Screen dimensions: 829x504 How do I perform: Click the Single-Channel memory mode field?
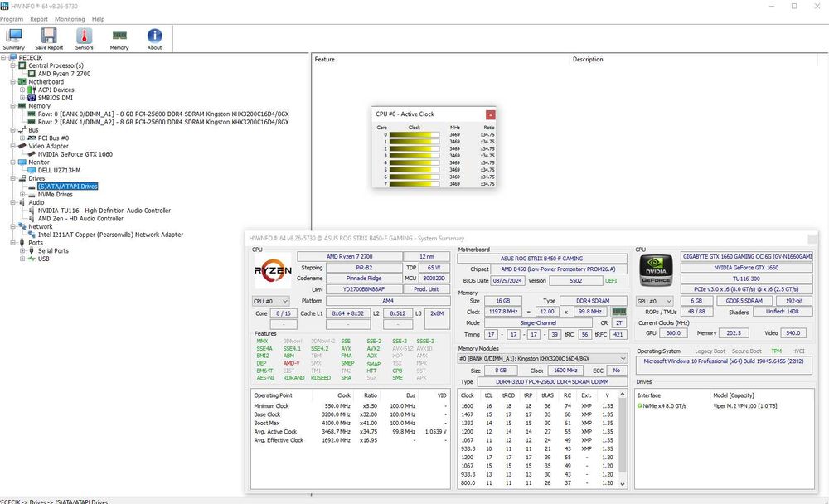[x=538, y=322]
